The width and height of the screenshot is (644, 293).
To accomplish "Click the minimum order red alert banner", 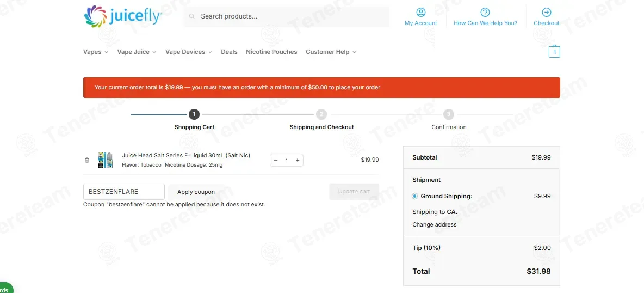I will 321,88.
